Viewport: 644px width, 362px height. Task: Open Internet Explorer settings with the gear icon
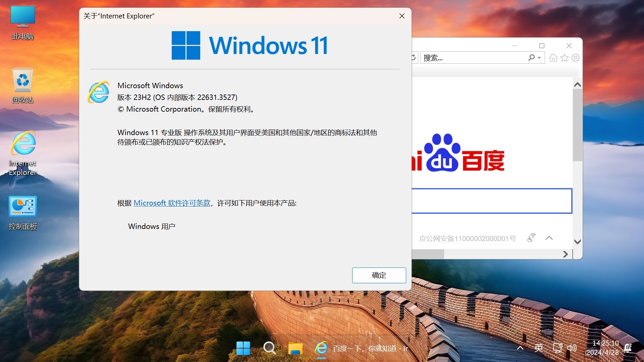(576, 58)
